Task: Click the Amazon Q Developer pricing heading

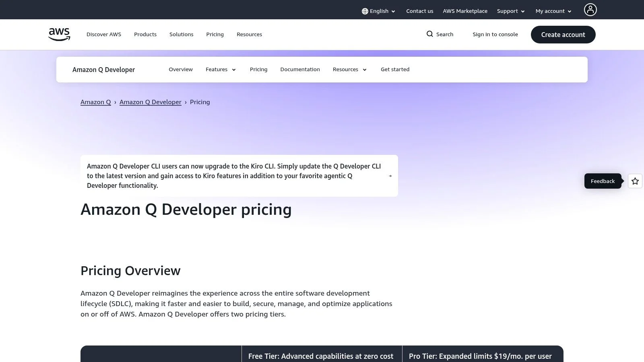Action: tap(186, 210)
